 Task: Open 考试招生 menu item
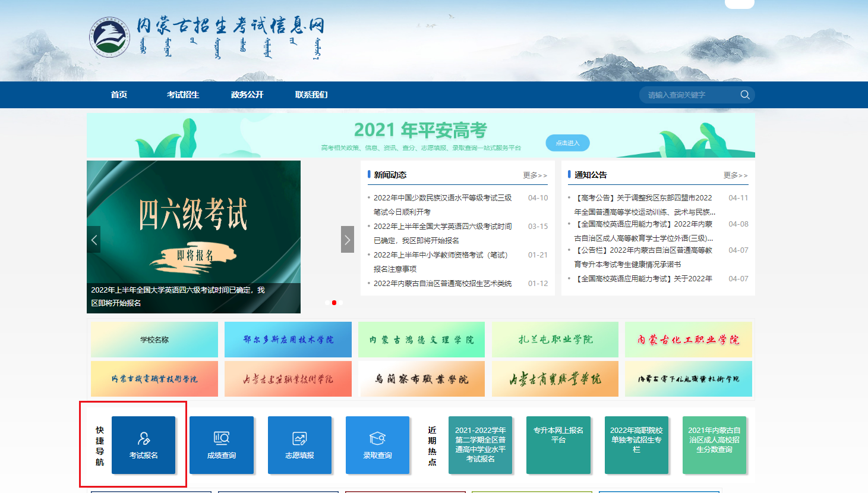(183, 95)
